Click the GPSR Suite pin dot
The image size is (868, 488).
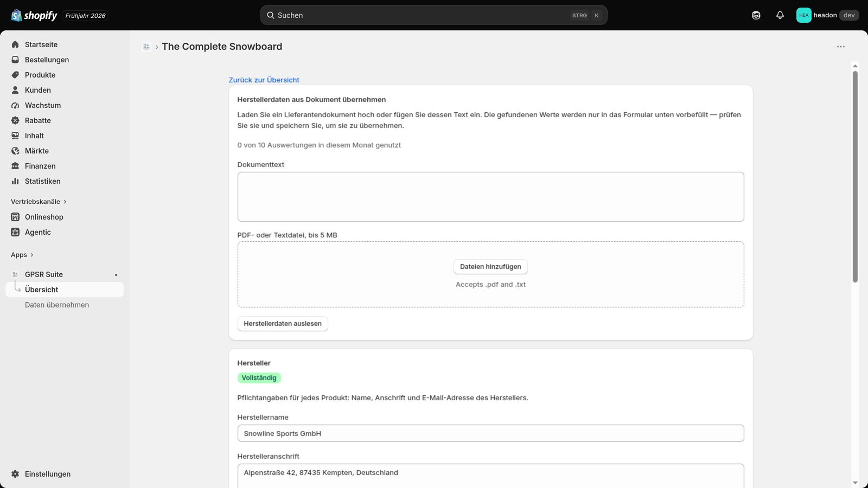[116, 275]
